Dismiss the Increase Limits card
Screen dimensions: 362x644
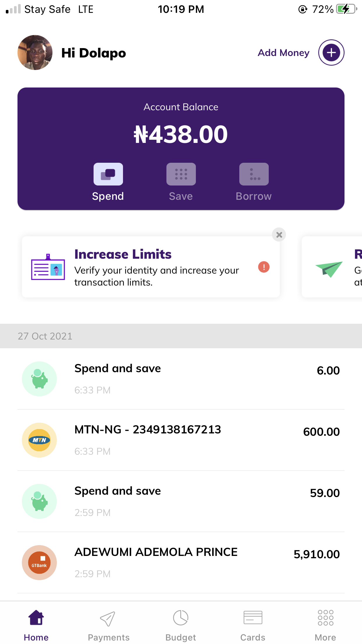pos(279,235)
